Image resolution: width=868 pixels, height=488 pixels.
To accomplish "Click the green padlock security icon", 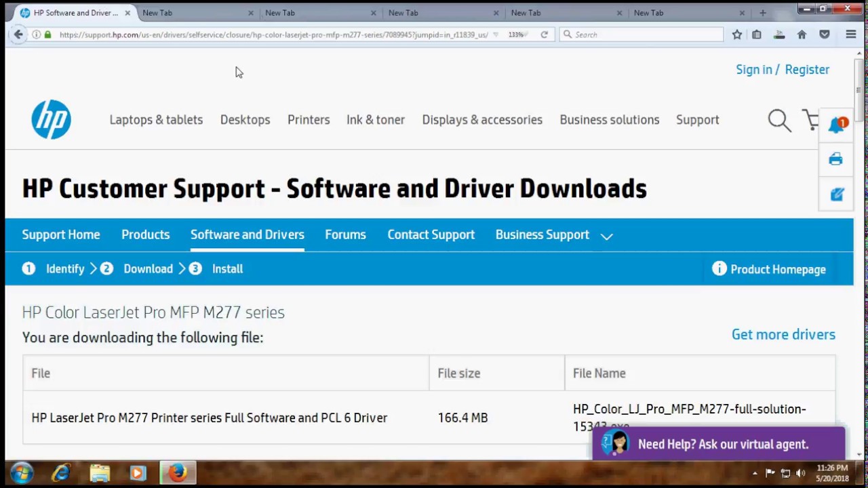I will point(47,35).
